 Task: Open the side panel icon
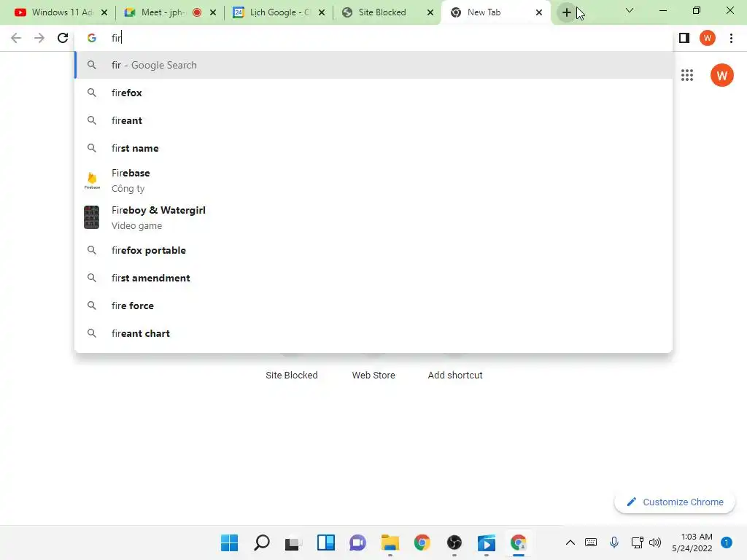(x=684, y=38)
